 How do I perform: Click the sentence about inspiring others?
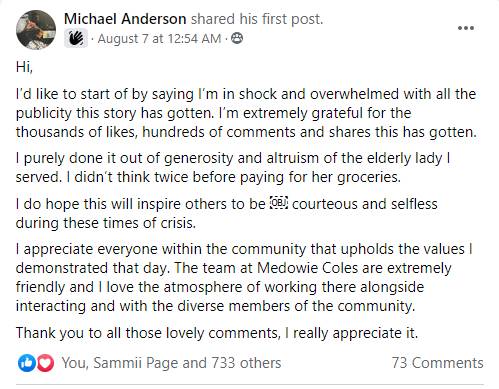click(x=226, y=213)
